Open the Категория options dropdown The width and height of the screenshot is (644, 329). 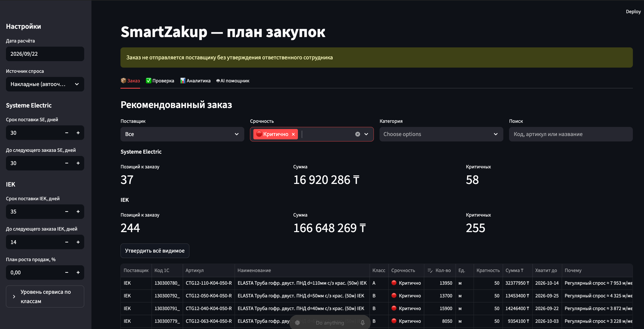click(441, 134)
